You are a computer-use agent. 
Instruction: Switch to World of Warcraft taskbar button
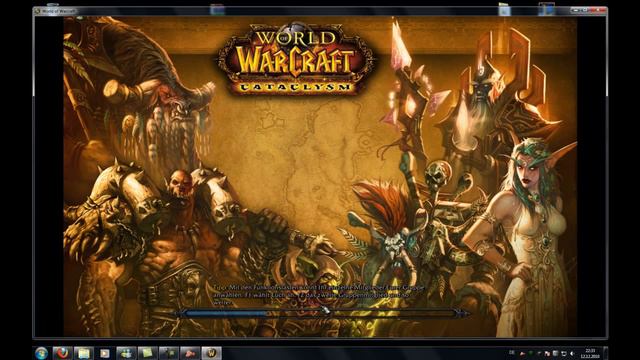tap(211, 353)
